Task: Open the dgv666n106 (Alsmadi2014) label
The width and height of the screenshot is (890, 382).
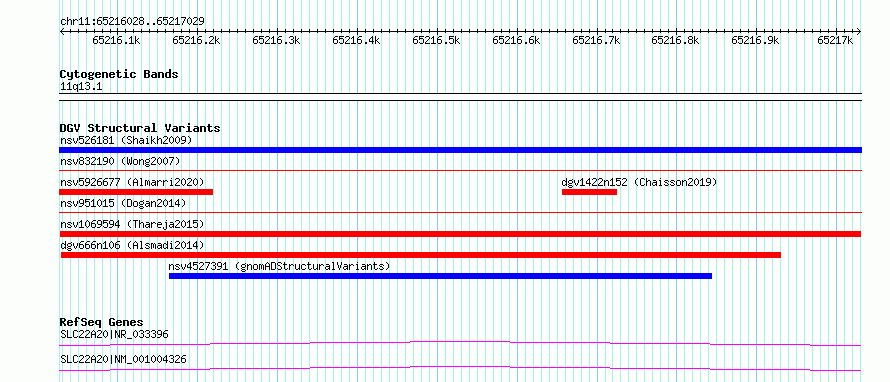Action: click(x=132, y=245)
